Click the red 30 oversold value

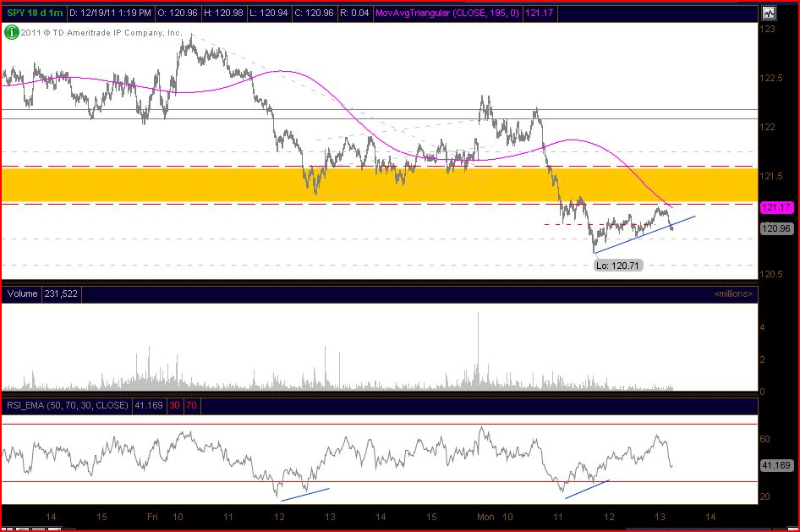[x=174, y=405]
